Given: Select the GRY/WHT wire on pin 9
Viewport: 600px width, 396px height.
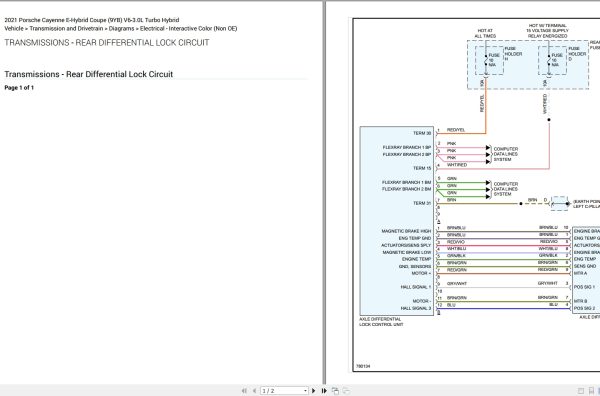Looking at the screenshot, I should point(503,287).
